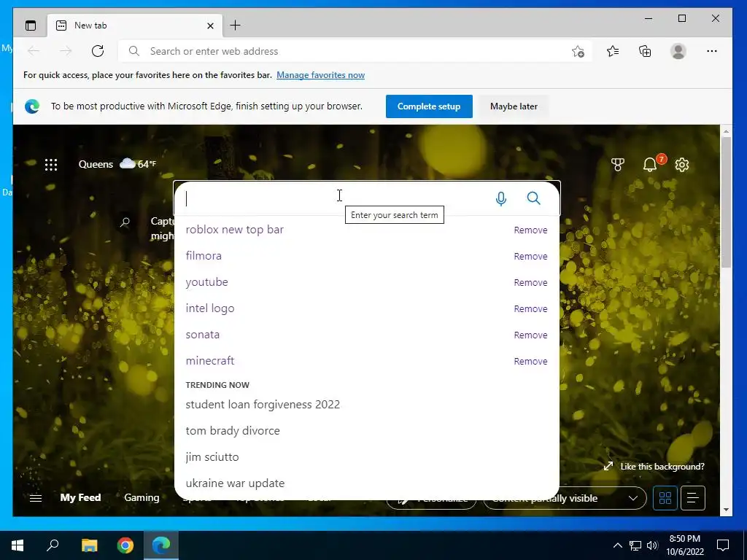Open the taskbar clock and date
Screen dimensions: 747x560
pyautogui.click(x=684, y=545)
